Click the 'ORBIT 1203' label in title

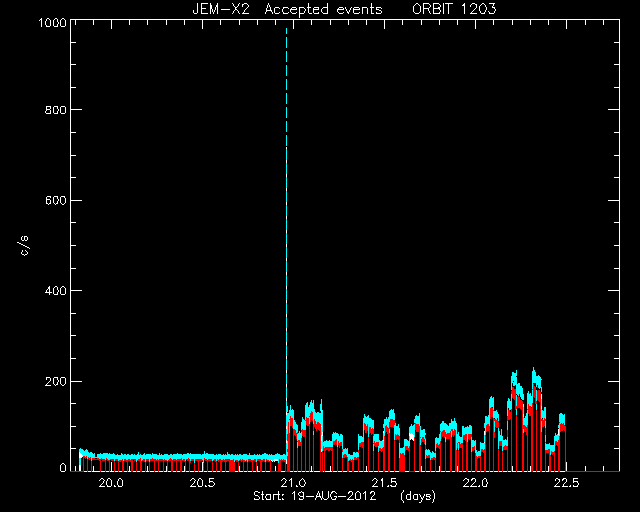(454, 9)
